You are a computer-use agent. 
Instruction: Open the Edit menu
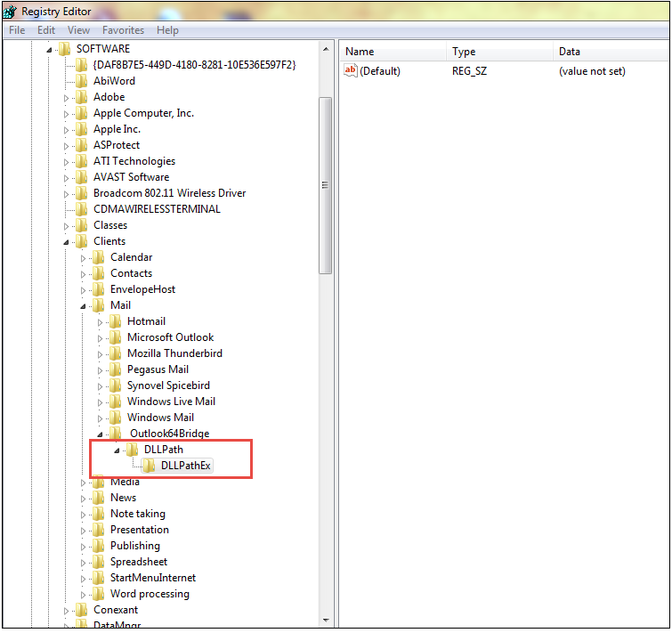click(46, 30)
